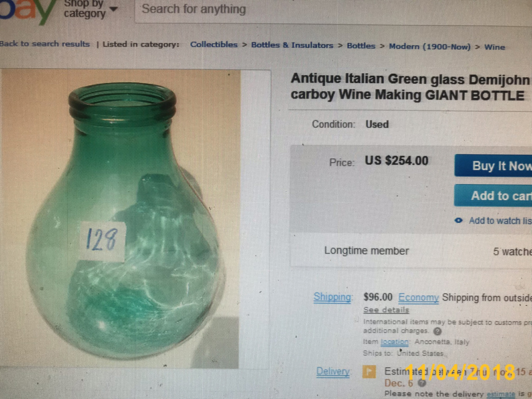Open the Collectibles breadcrumb category
This screenshot has width=532, height=399.
213,45
